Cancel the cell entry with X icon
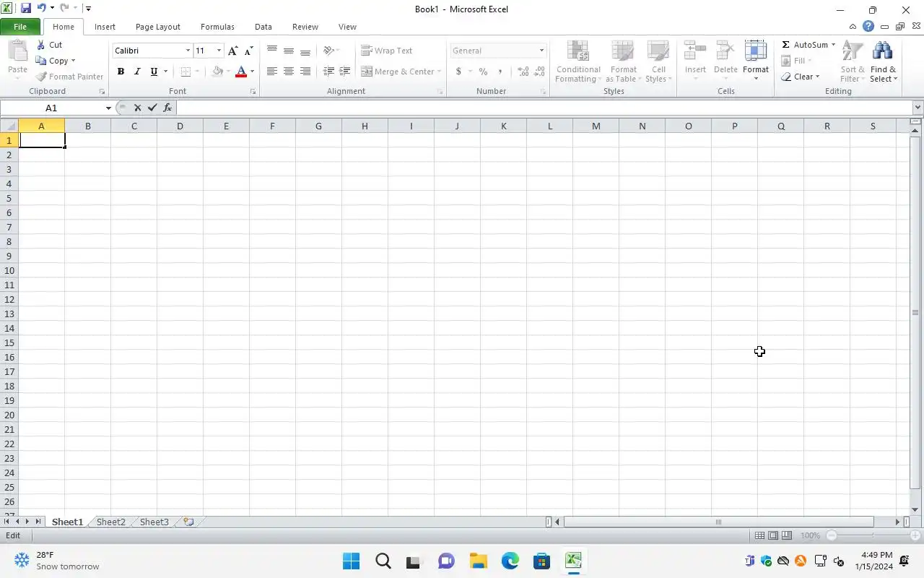 click(137, 108)
